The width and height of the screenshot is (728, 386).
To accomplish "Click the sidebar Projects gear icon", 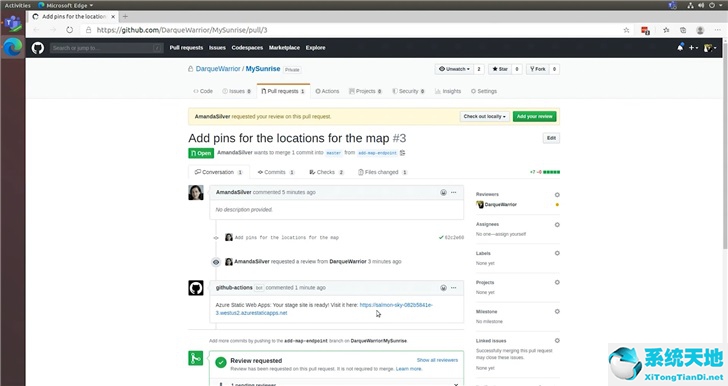I will coord(557,282).
